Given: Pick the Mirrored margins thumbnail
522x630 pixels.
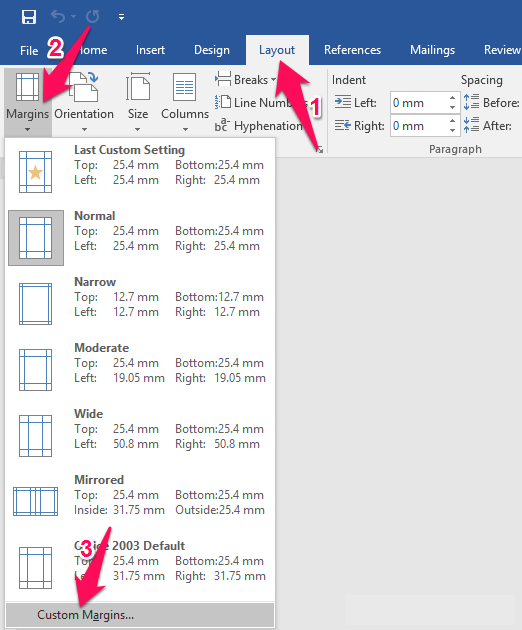Looking at the screenshot, I should 35,501.
